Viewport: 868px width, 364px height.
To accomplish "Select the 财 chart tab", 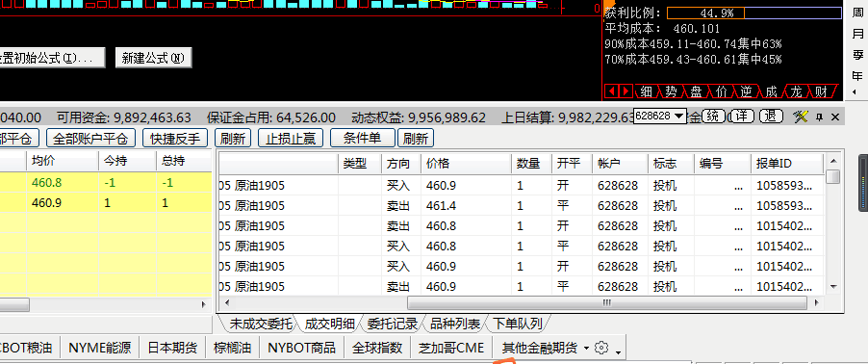I will 821,91.
